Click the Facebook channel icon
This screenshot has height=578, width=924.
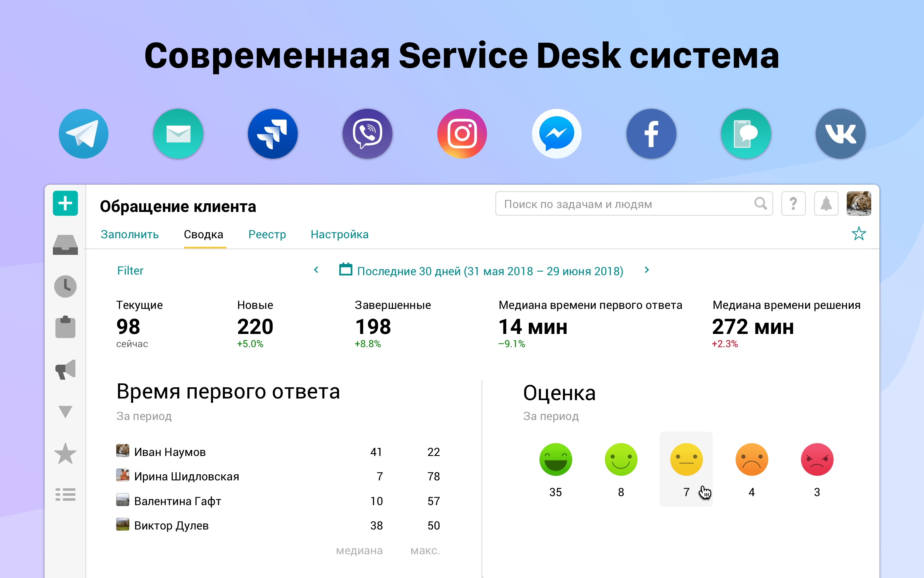[x=651, y=134]
